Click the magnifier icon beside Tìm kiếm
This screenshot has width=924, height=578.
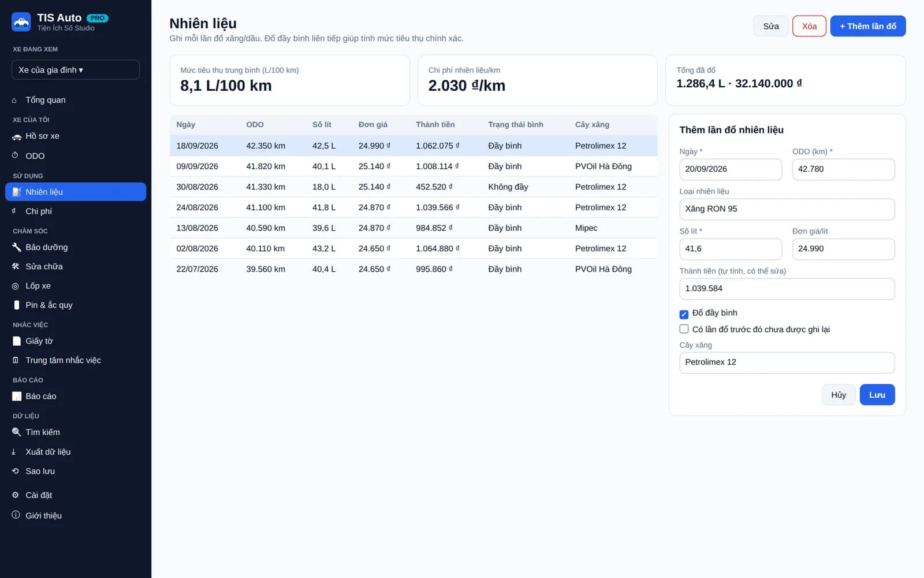click(x=16, y=432)
